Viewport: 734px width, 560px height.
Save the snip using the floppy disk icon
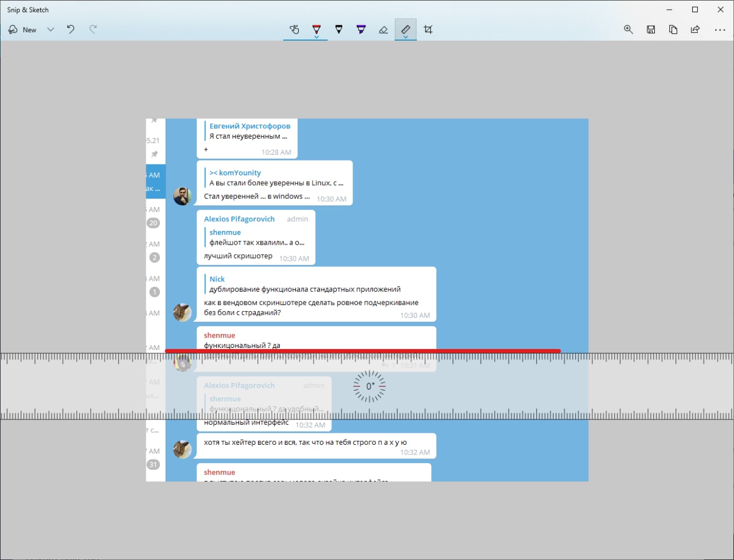(x=651, y=29)
